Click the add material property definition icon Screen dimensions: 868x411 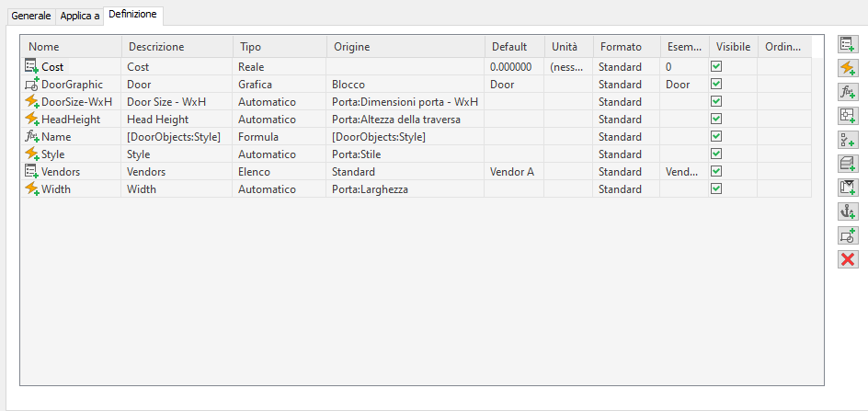tap(848, 164)
